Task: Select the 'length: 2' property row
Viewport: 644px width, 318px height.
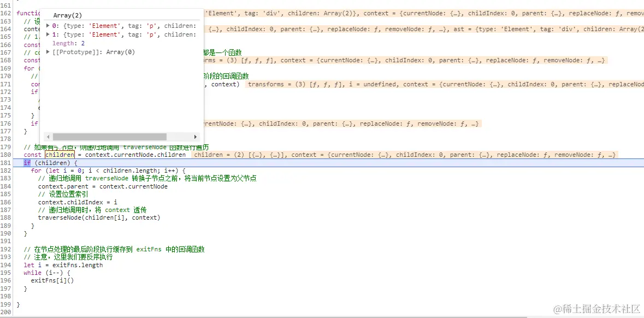Action: [69, 43]
